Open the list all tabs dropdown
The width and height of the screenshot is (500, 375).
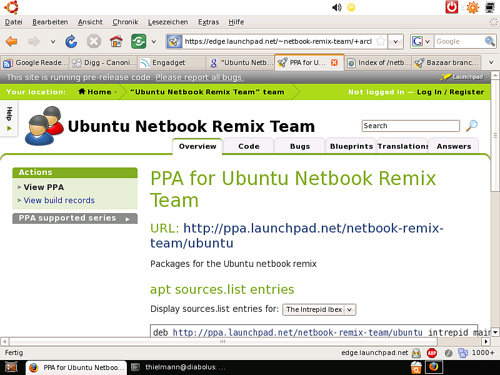491,62
